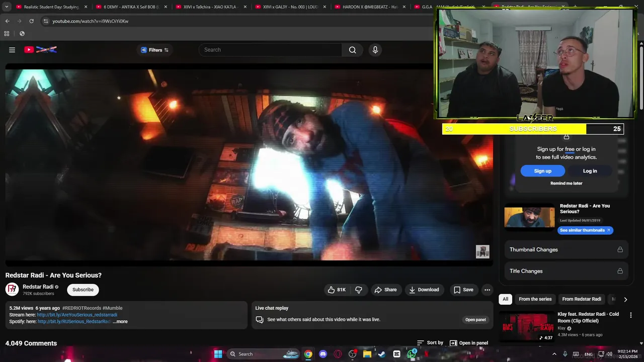Click the address bar URL
644x362 pixels.
click(x=91, y=21)
